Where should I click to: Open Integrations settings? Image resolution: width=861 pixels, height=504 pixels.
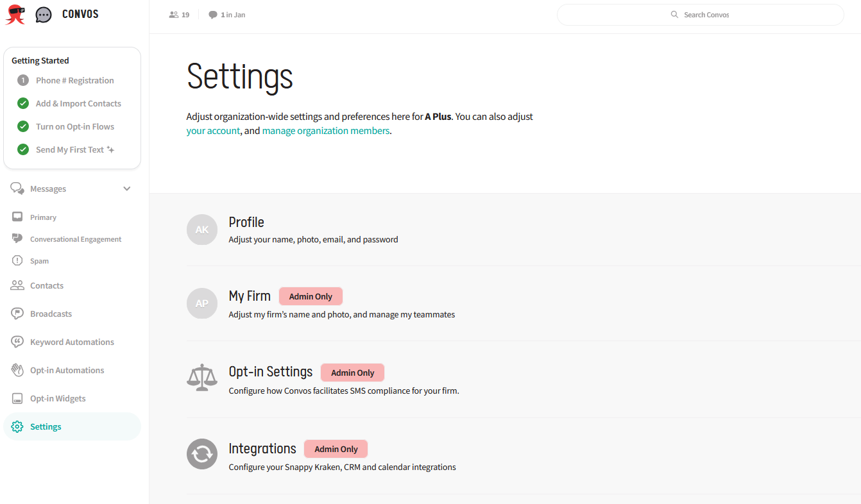262,448
